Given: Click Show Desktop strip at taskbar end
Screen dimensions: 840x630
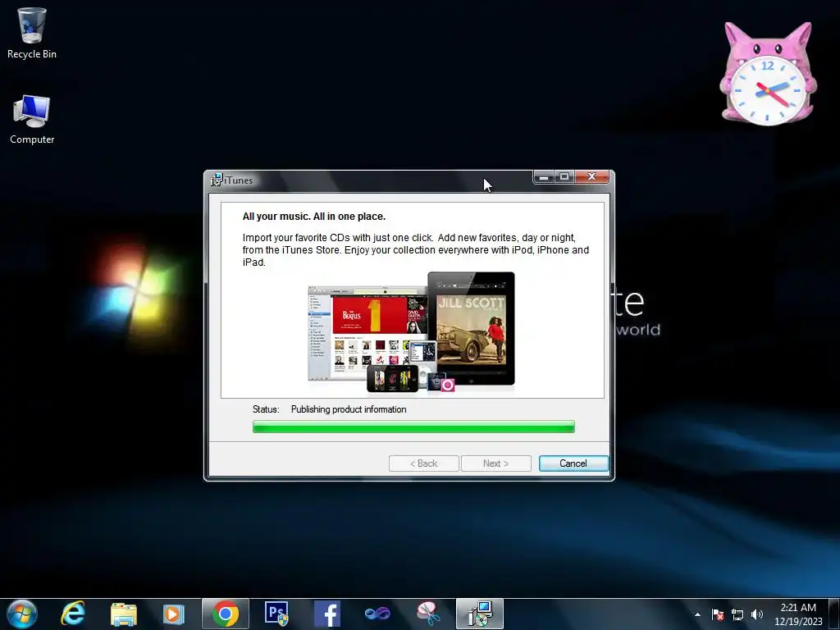Looking at the screenshot, I should [x=835, y=614].
